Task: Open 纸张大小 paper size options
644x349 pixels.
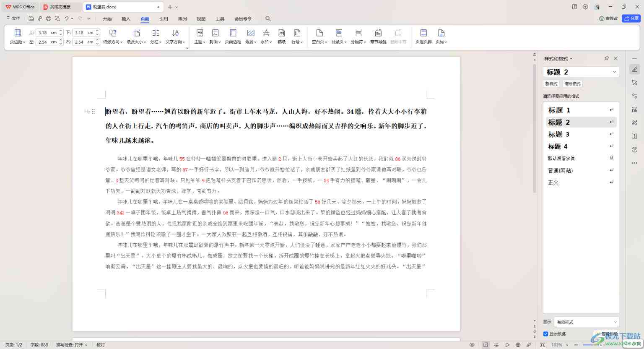Action: click(x=137, y=36)
